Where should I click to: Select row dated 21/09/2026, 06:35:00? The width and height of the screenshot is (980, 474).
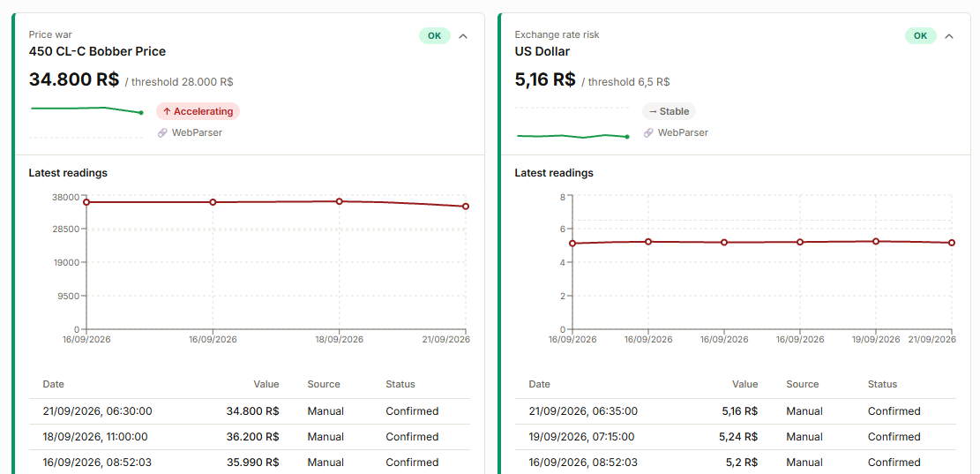[x=735, y=411]
